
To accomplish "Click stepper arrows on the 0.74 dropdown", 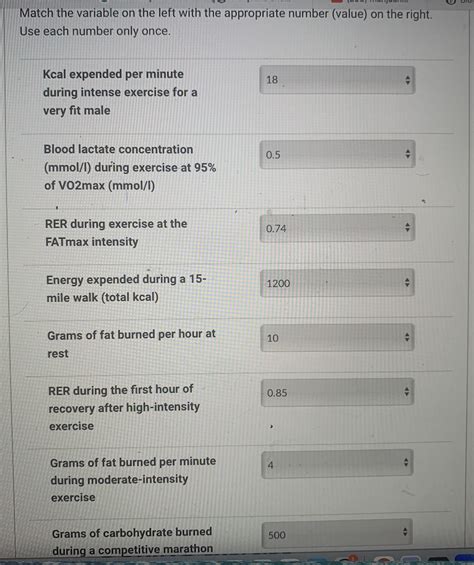I will click(x=407, y=227).
